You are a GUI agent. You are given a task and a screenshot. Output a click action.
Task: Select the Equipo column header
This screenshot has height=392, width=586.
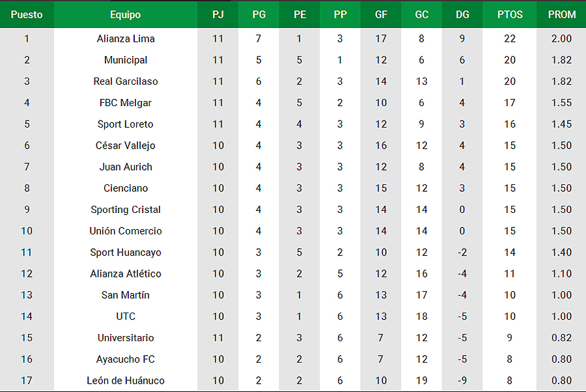pyautogui.click(x=126, y=14)
